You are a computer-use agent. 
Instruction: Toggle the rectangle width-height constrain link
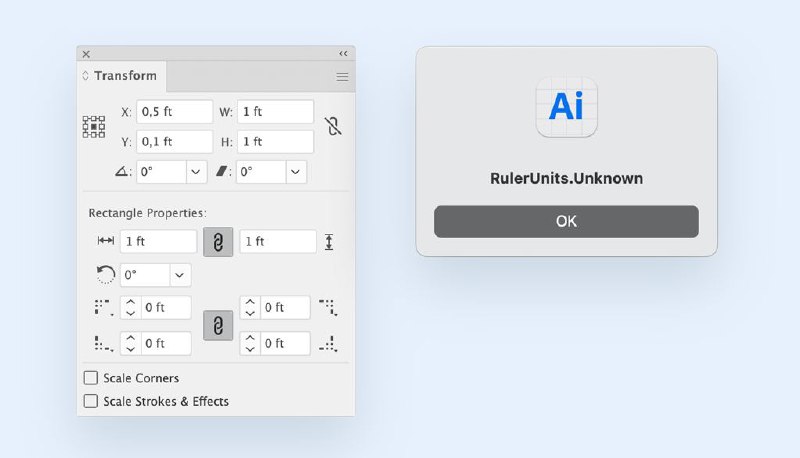[x=218, y=242]
